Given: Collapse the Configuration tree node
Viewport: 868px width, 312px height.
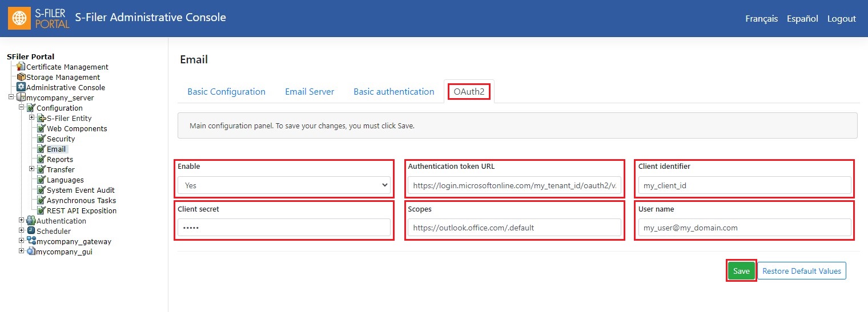Looking at the screenshot, I should pyautogui.click(x=22, y=108).
